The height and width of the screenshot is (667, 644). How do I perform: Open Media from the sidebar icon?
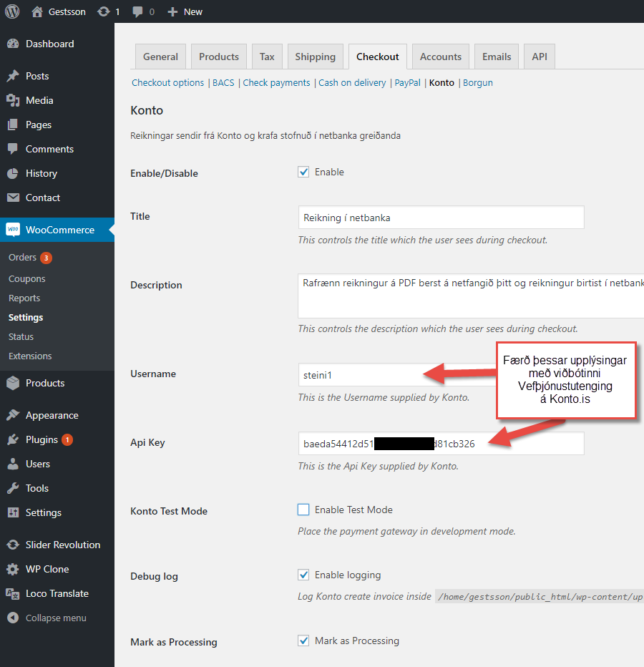(14, 100)
